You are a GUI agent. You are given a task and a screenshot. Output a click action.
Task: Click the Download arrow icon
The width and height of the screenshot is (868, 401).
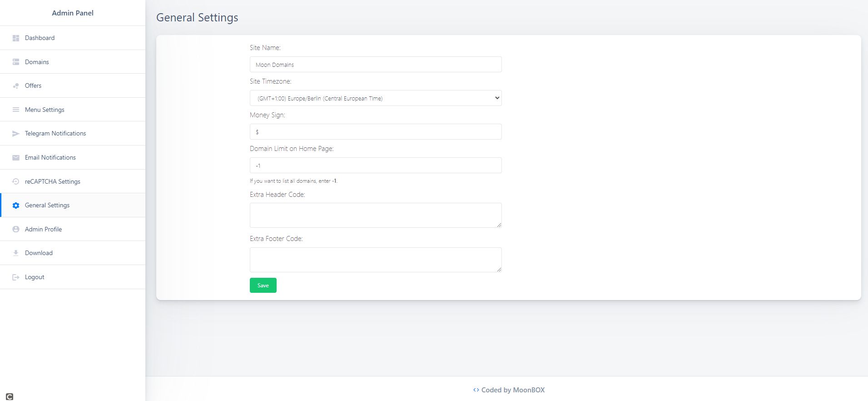pos(16,253)
